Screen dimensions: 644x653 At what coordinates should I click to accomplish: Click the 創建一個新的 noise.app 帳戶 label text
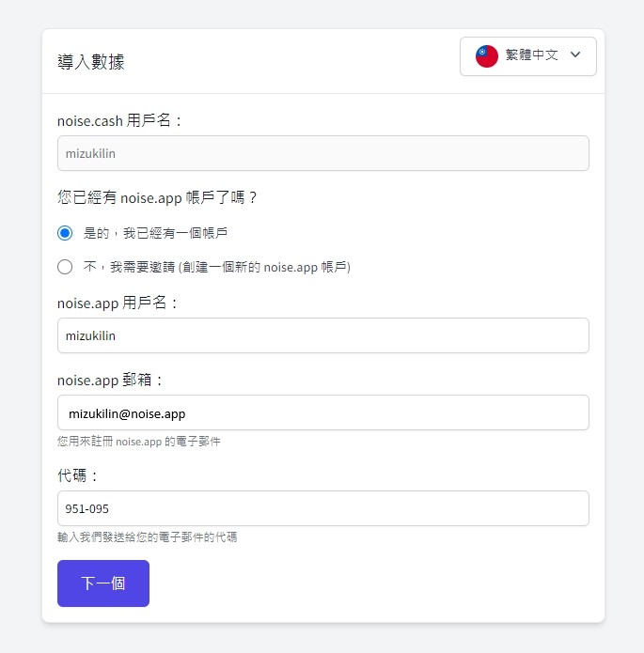[264, 267]
